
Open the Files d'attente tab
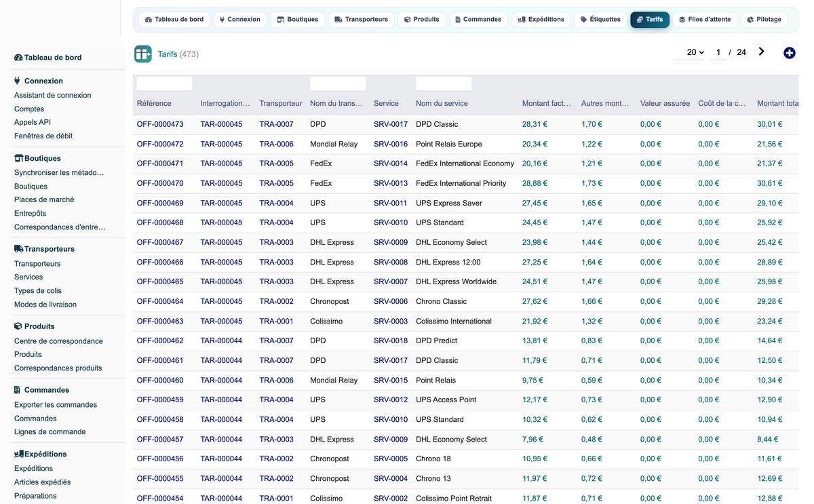click(x=705, y=20)
